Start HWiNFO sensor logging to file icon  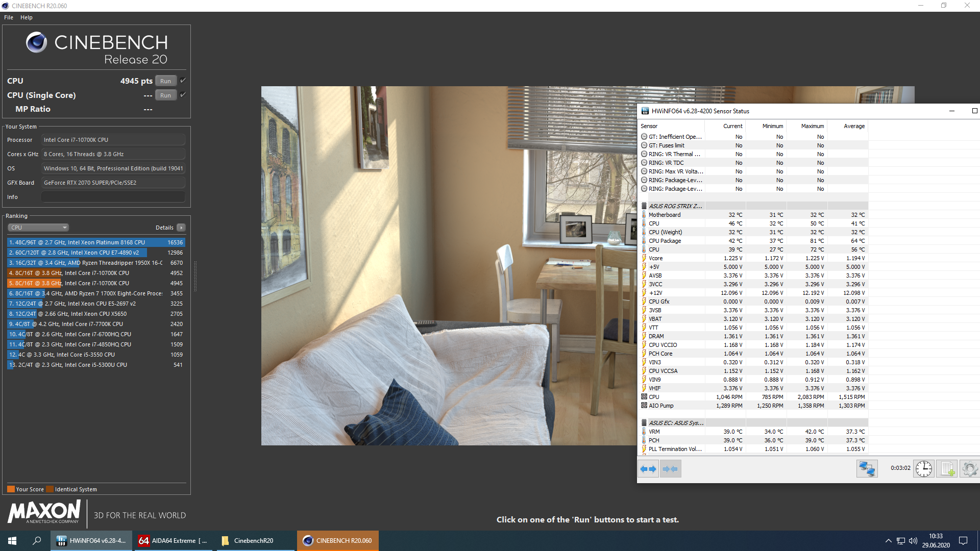(x=947, y=469)
